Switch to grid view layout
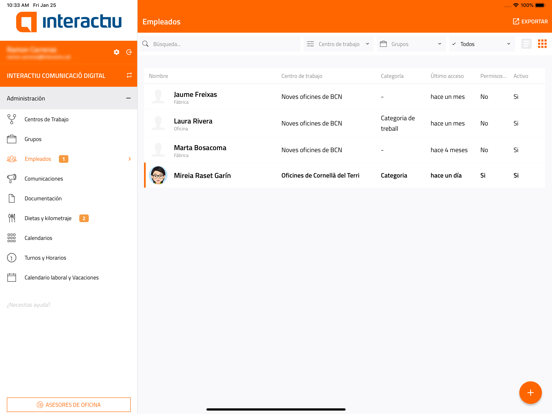 point(542,44)
